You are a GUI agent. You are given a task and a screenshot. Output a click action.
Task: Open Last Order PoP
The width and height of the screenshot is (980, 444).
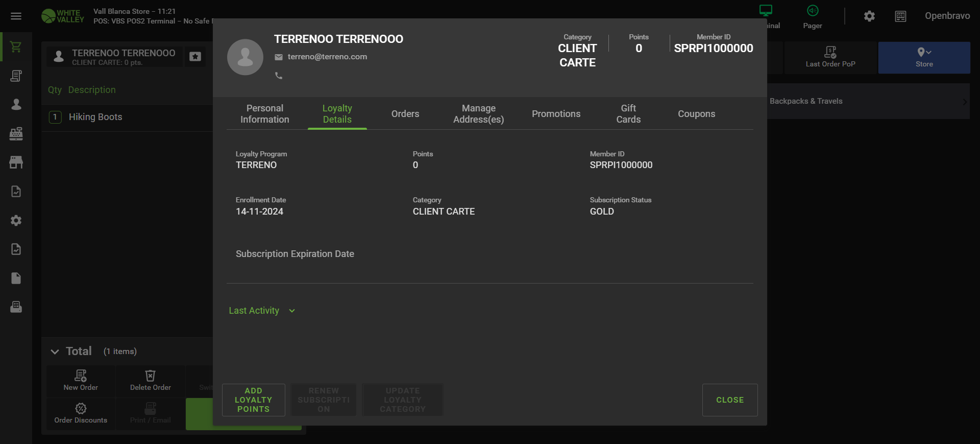click(x=830, y=57)
